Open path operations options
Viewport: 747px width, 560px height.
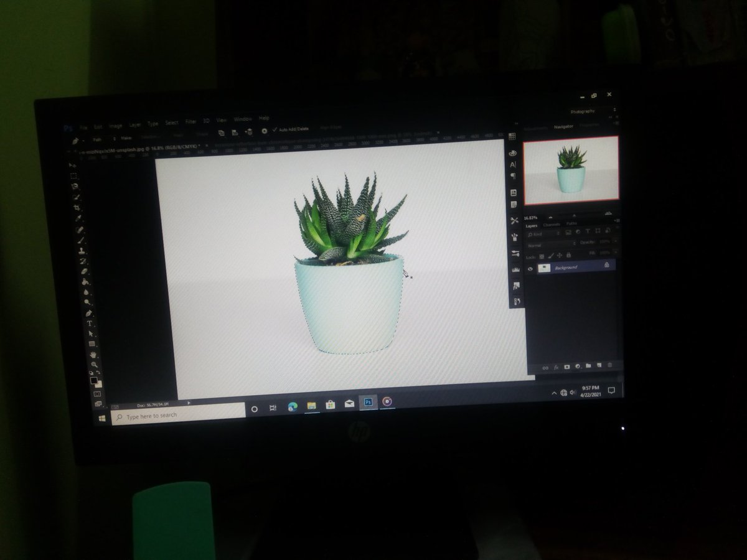point(222,133)
